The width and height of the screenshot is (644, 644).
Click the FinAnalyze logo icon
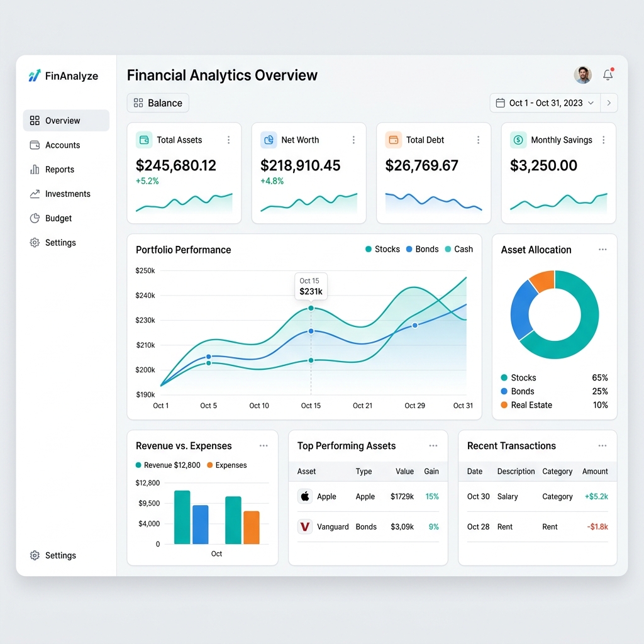[x=35, y=75]
